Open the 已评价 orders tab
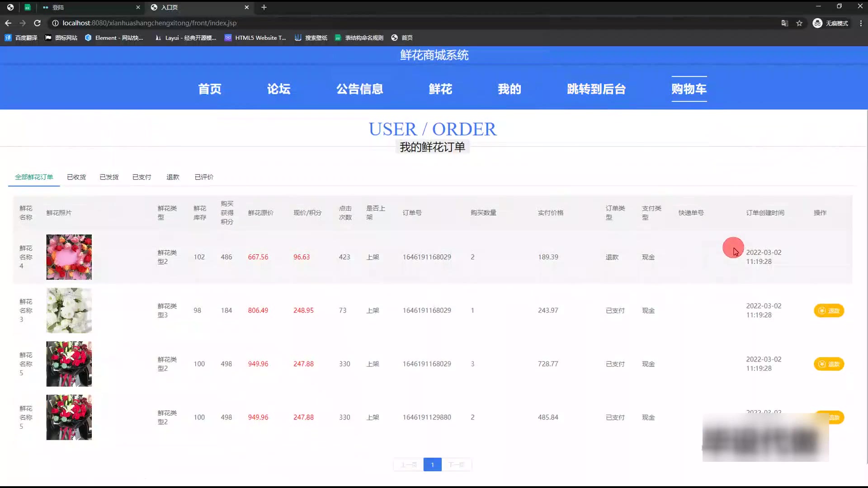The image size is (868, 488). (x=204, y=177)
